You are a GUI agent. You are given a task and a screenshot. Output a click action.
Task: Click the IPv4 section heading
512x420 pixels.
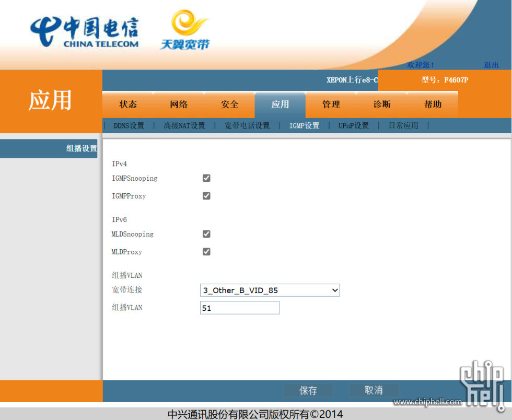coord(119,164)
